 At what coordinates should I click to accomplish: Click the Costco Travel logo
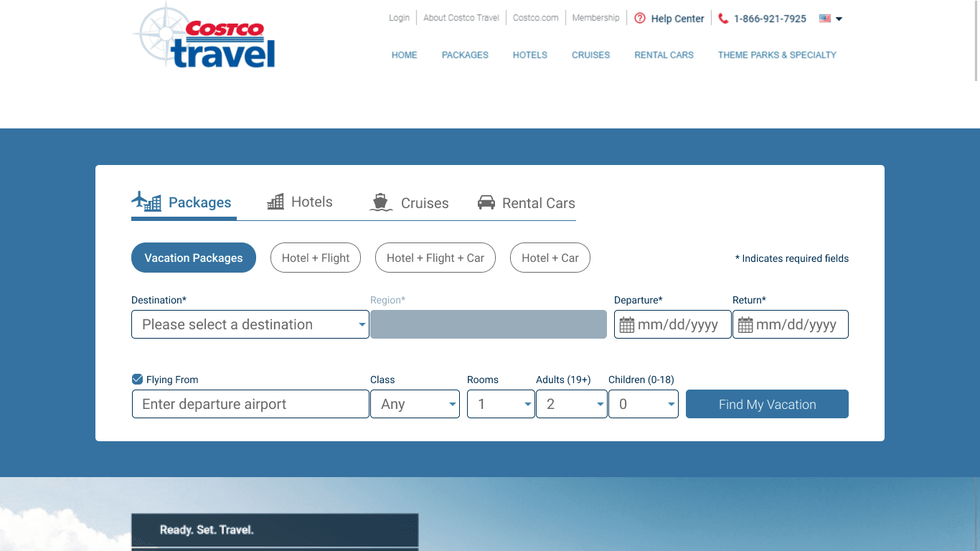pos(204,36)
